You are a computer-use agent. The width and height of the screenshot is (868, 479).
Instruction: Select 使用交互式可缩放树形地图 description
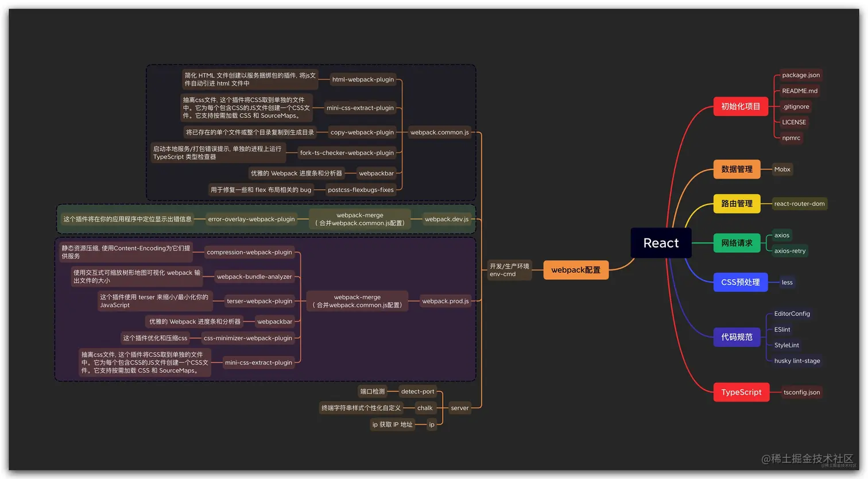(x=137, y=276)
